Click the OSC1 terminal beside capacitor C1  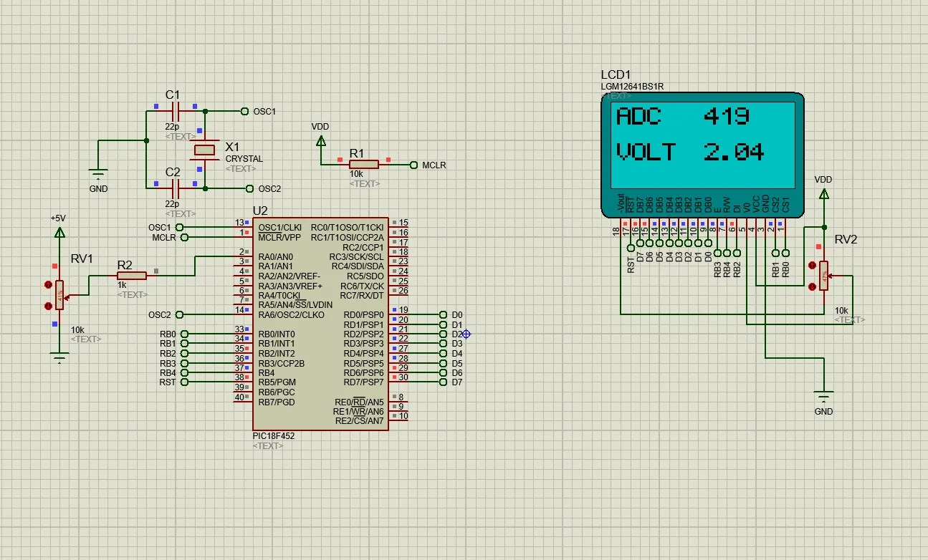[x=245, y=111]
